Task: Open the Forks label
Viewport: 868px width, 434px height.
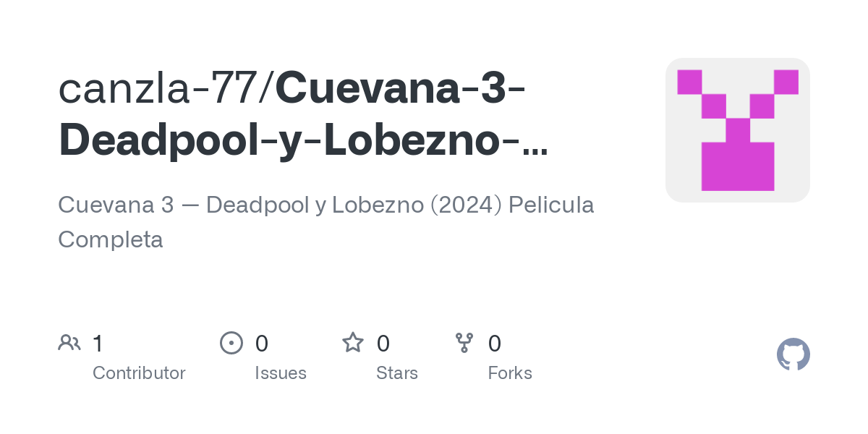Action: click(510, 373)
